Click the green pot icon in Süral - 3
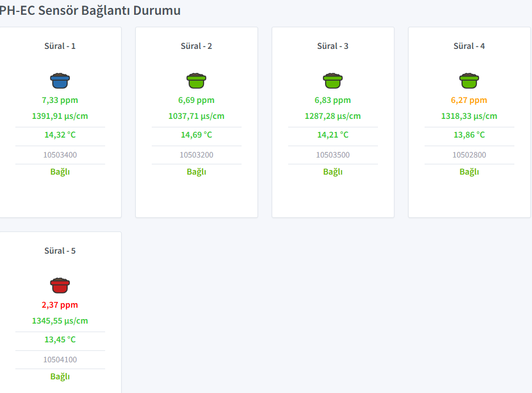This screenshot has height=393, width=532. [332, 81]
